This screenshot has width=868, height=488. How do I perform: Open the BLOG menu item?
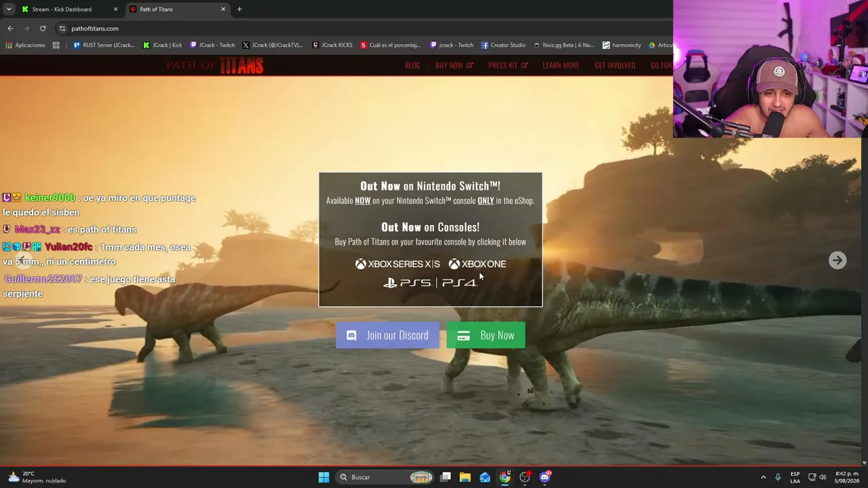pos(412,66)
